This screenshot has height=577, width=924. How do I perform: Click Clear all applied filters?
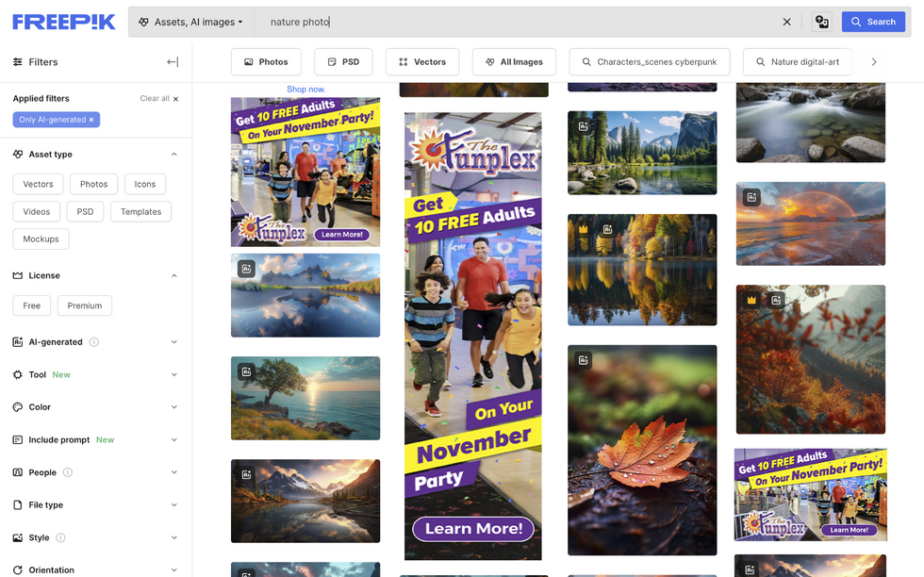coord(159,98)
